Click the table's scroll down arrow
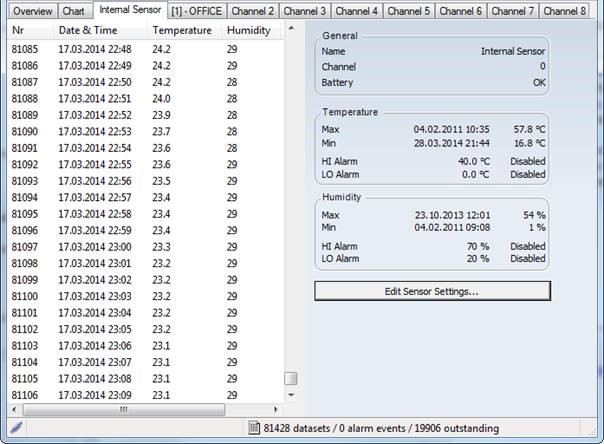 coord(291,395)
